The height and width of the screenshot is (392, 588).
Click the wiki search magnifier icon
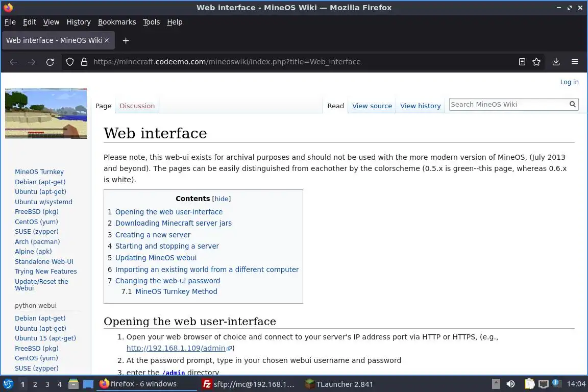(x=572, y=104)
